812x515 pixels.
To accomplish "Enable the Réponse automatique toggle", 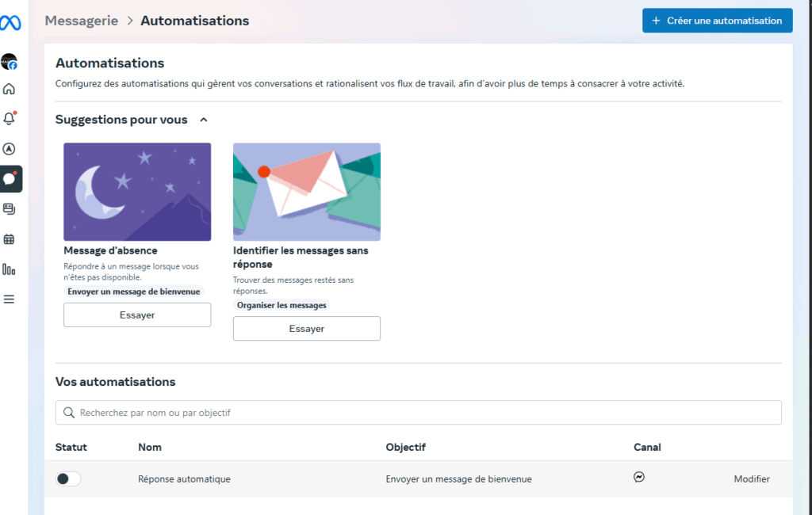I will pyautogui.click(x=68, y=479).
